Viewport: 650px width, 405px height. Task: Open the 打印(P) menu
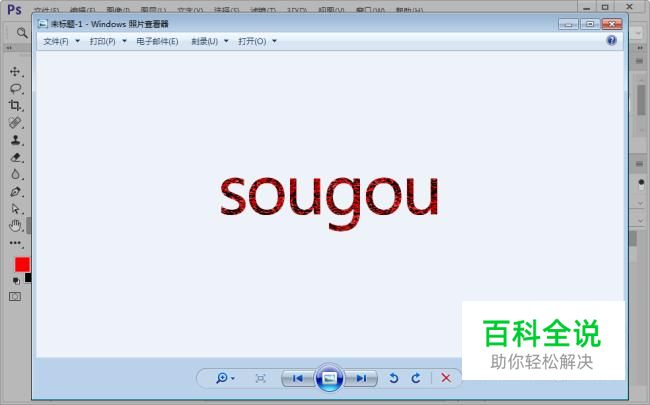[x=102, y=41]
